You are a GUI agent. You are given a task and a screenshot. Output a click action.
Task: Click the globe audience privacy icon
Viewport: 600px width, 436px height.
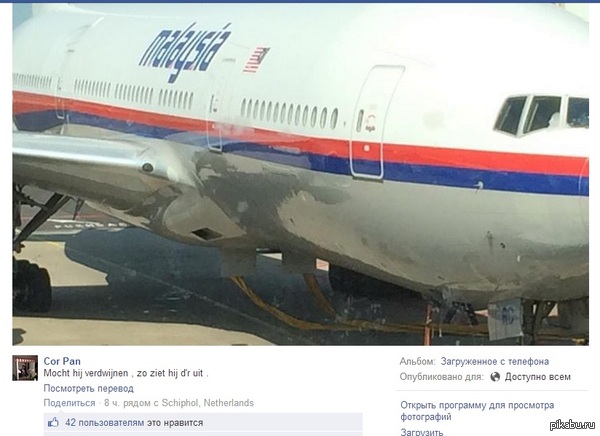click(x=495, y=377)
